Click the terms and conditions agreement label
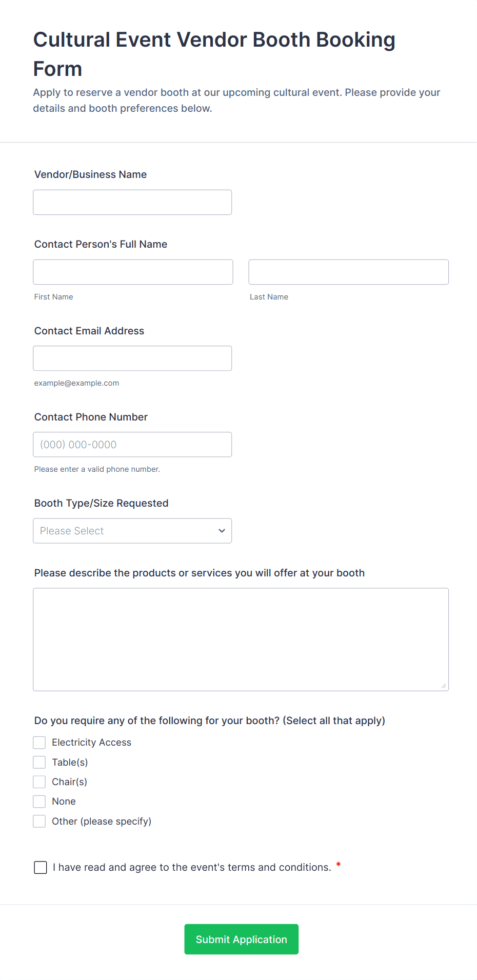This screenshot has width=477, height=980. tap(192, 867)
